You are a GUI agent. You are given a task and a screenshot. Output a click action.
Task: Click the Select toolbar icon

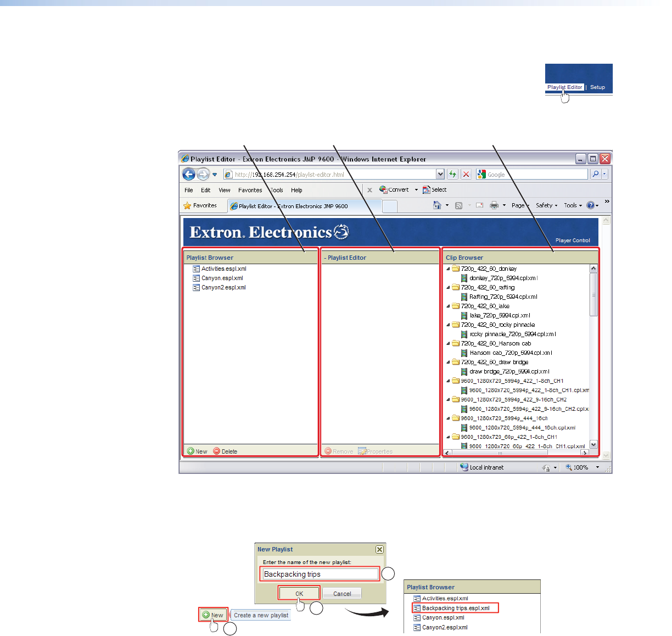tap(426, 189)
